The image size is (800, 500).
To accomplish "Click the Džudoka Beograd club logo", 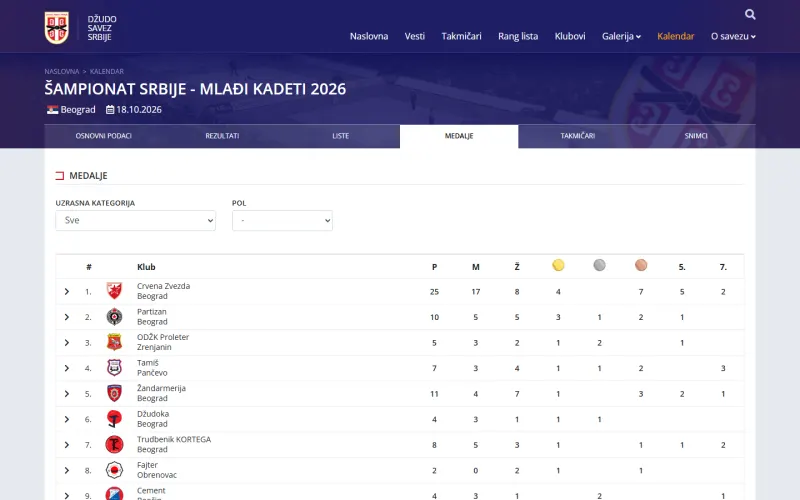I will click(x=114, y=419).
